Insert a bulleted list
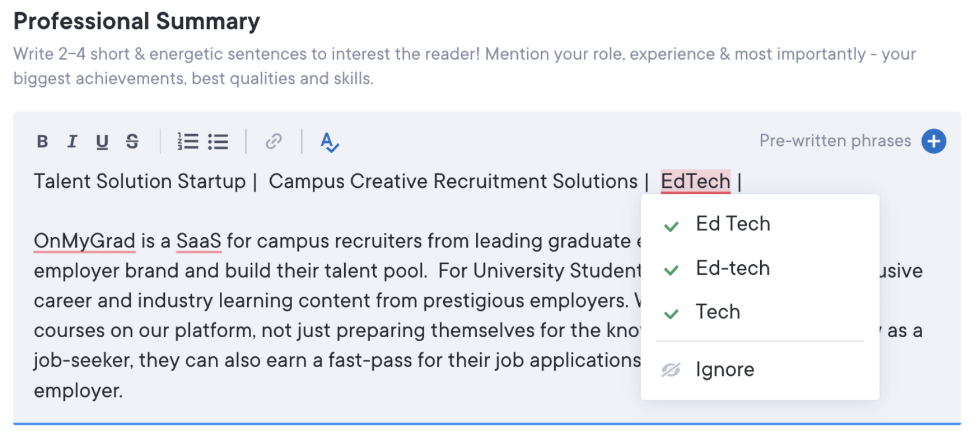This screenshot has width=980, height=443. [x=218, y=142]
